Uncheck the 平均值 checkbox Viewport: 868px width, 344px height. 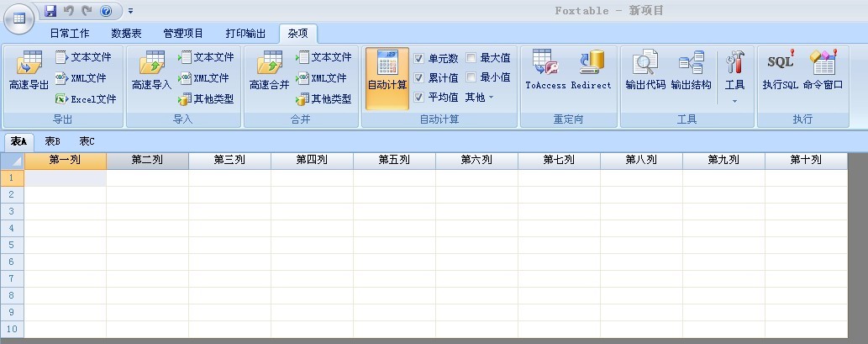[x=419, y=98]
